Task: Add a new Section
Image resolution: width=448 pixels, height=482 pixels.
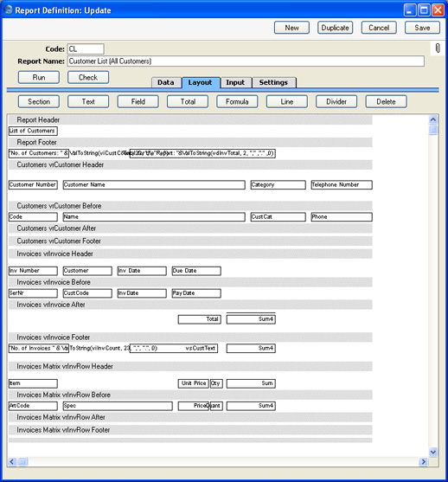Action: [39, 102]
